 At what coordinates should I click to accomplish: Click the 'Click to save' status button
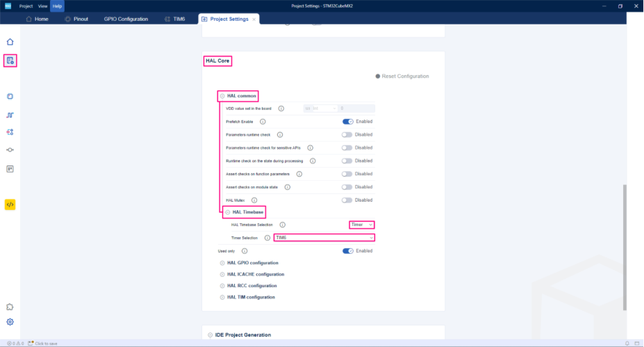click(42, 344)
